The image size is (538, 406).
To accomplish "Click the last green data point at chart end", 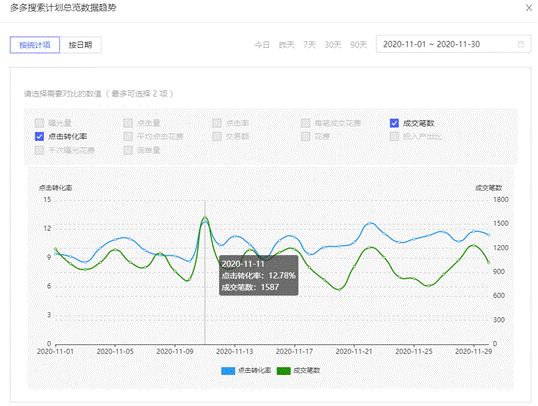I will click(489, 263).
